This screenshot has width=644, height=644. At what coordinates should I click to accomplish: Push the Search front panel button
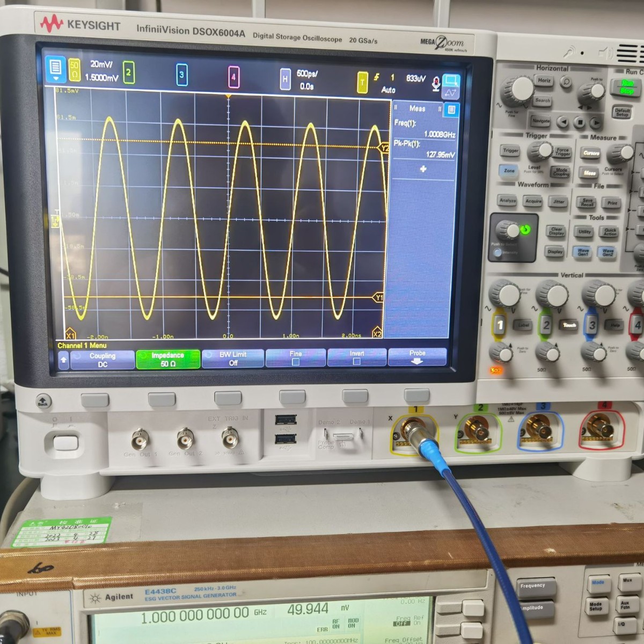pyautogui.click(x=543, y=100)
